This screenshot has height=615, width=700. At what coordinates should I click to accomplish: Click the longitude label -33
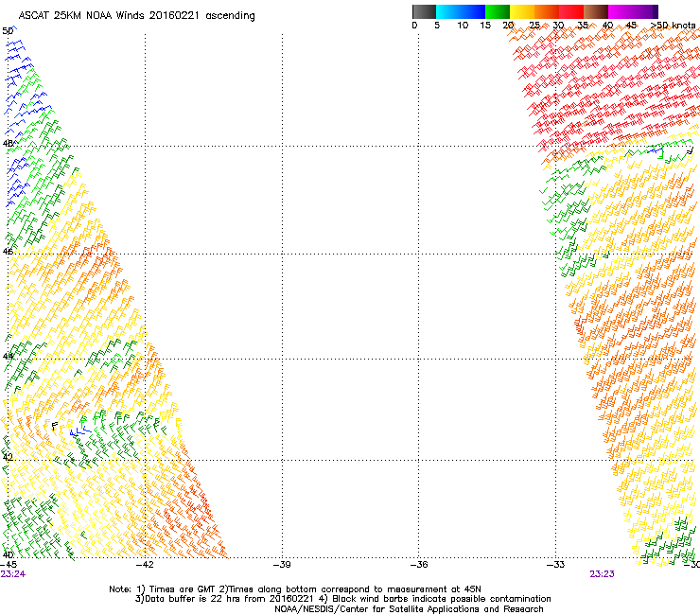(556, 565)
